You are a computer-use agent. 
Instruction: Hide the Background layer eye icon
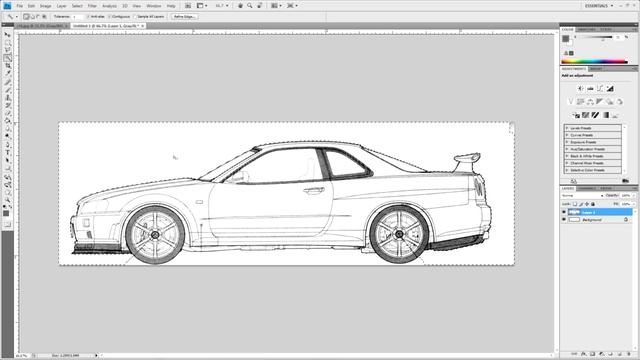point(564,219)
